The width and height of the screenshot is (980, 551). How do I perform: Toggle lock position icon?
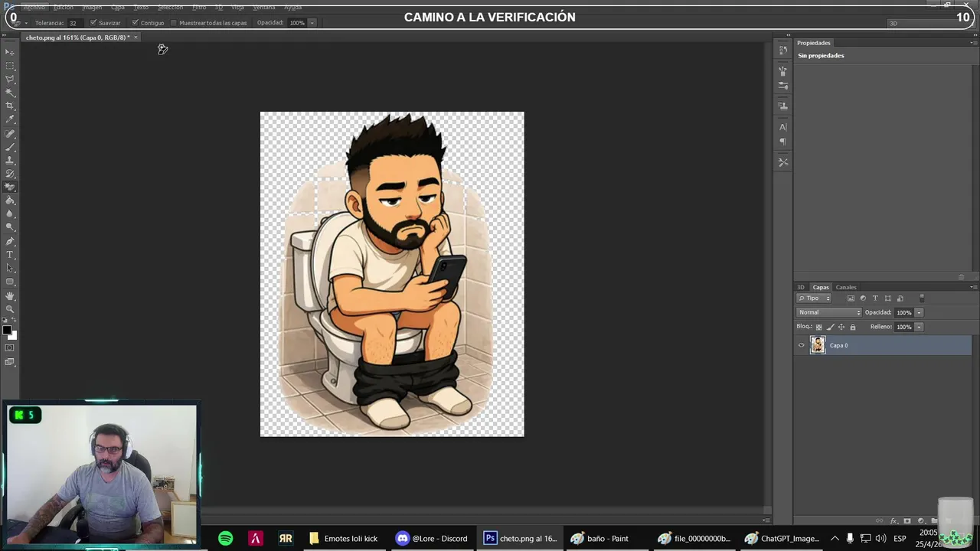click(841, 327)
